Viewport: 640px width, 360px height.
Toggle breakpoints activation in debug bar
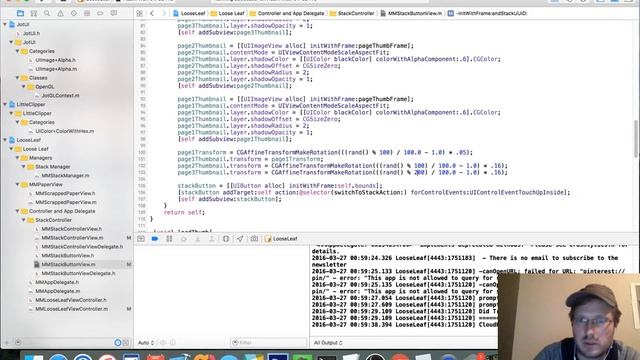coord(155,239)
